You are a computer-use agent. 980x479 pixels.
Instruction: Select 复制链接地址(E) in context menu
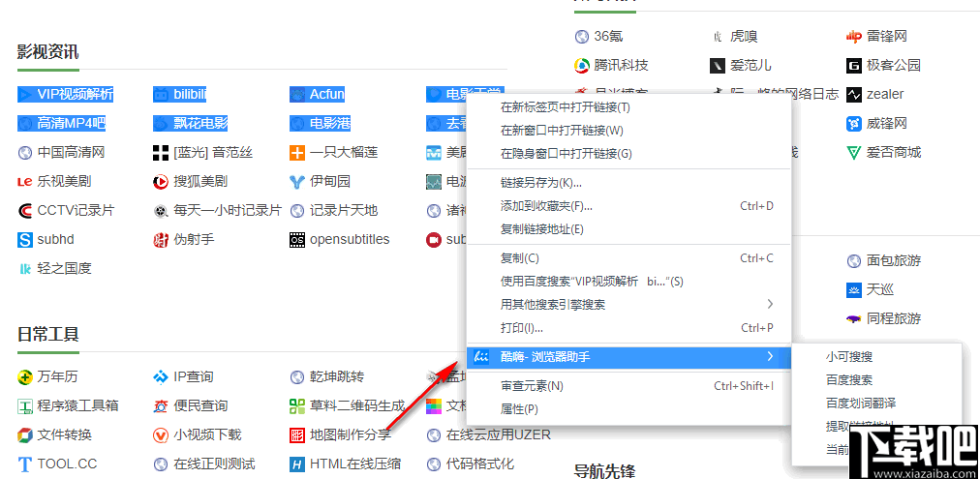click(628, 229)
